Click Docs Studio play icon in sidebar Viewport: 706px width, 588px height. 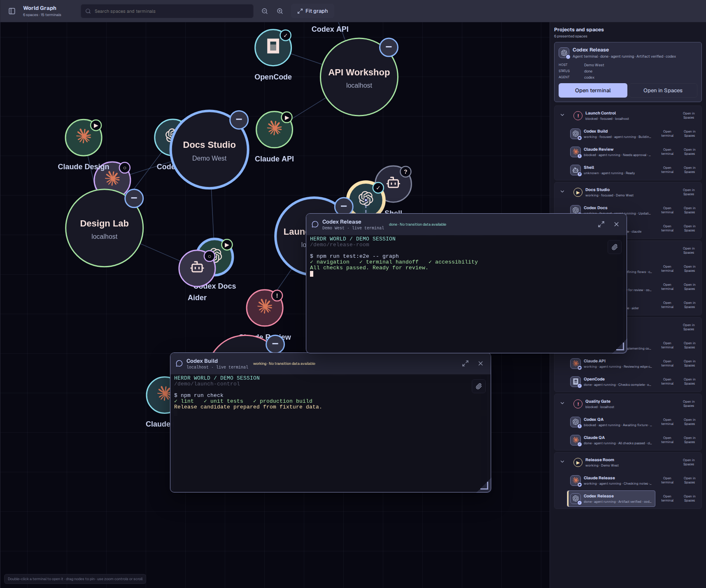[578, 192]
